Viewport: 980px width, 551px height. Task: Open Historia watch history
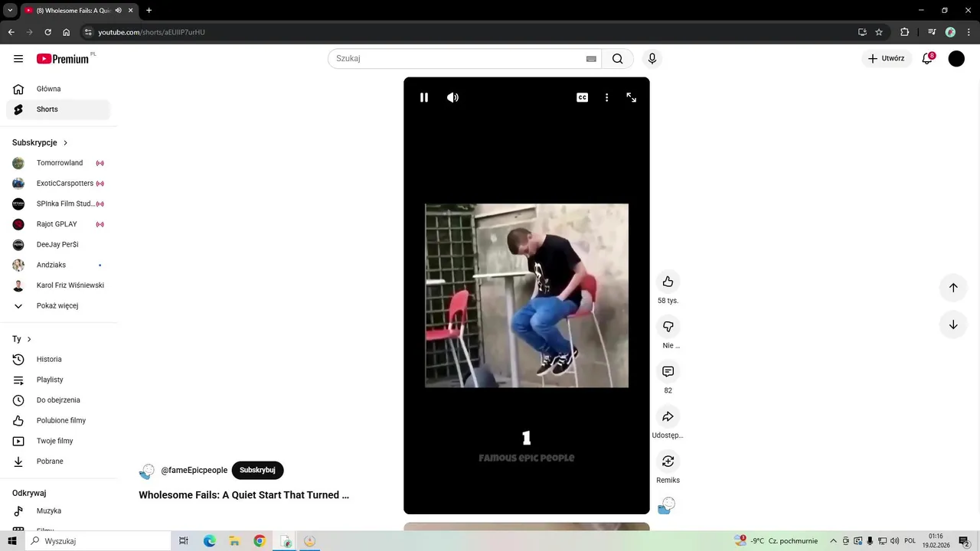(x=58, y=360)
